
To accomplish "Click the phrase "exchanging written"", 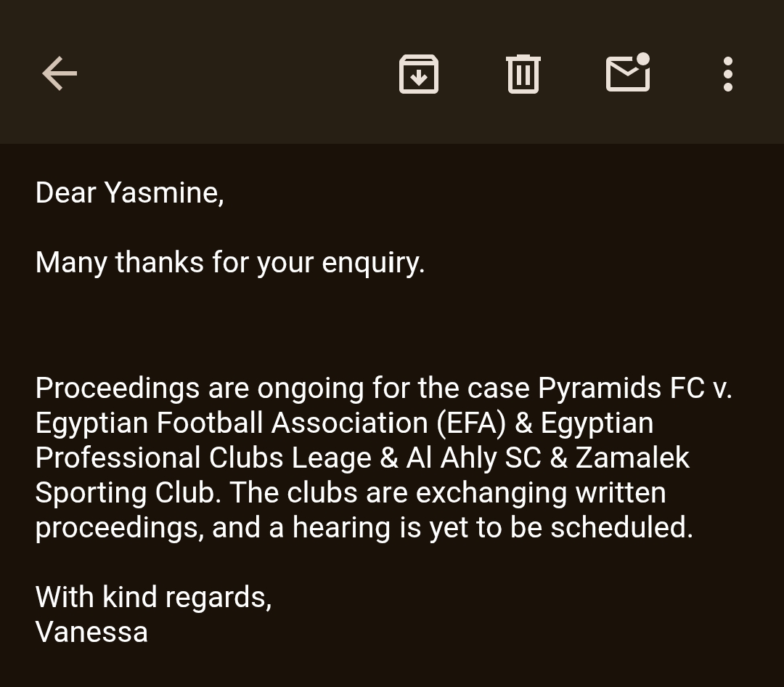I will tap(541, 493).
